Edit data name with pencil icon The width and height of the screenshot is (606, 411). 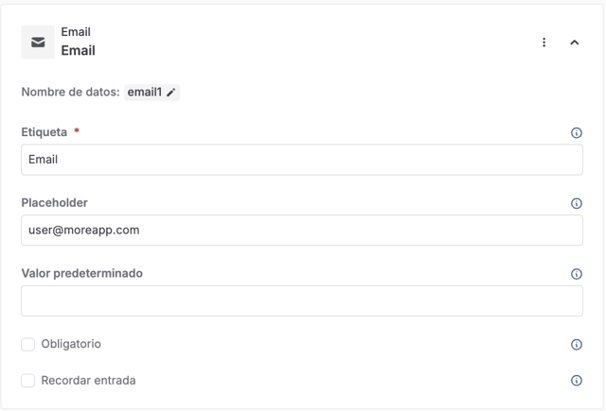click(x=171, y=93)
